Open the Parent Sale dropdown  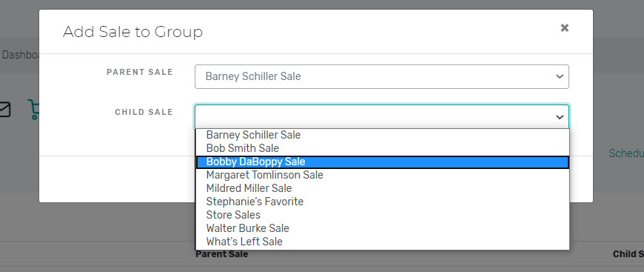click(381, 76)
